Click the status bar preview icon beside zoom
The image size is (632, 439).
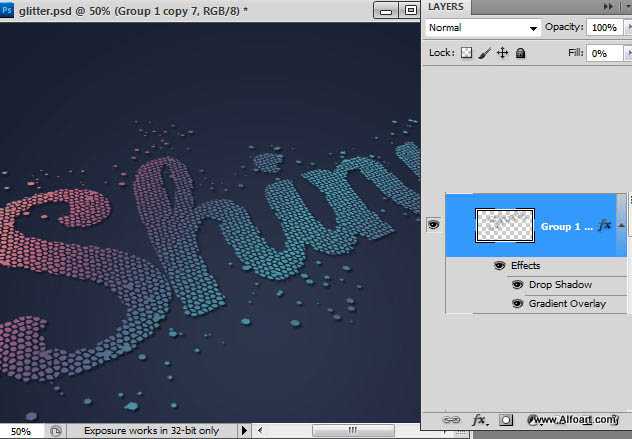click(56, 431)
